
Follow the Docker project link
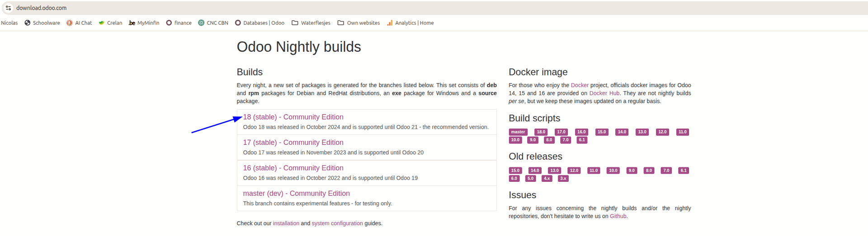coord(580,85)
